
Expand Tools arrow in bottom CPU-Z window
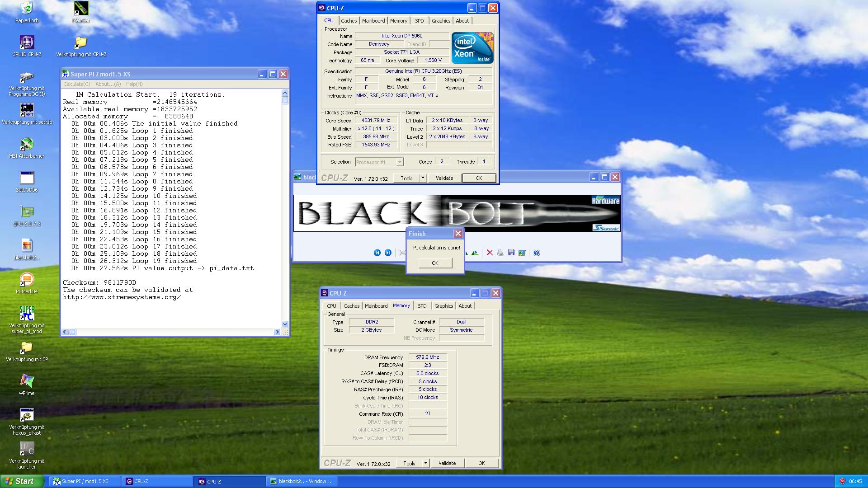coord(425,463)
